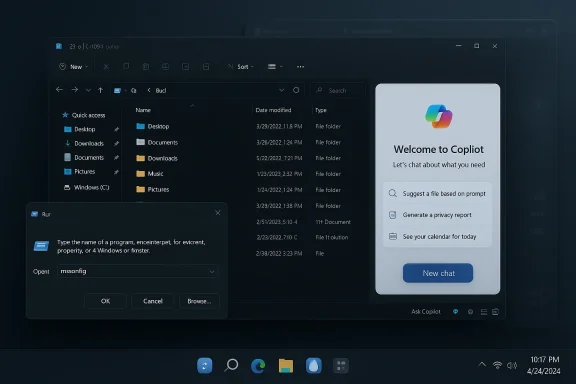Viewport: 576px width, 384px height.
Task: Click the Explorer Search box
Action: 338,90
